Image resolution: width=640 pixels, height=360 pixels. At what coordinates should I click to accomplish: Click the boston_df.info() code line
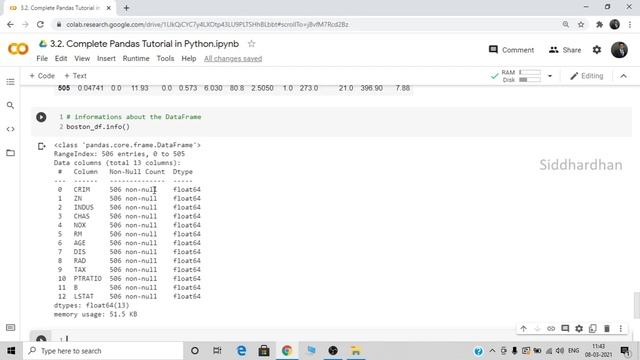pos(98,127)
